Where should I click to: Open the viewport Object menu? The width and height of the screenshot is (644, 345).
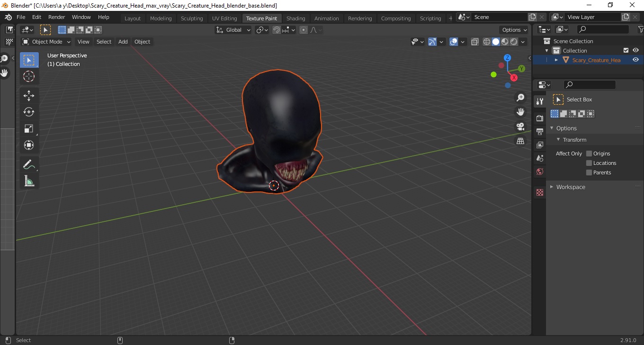143,42
